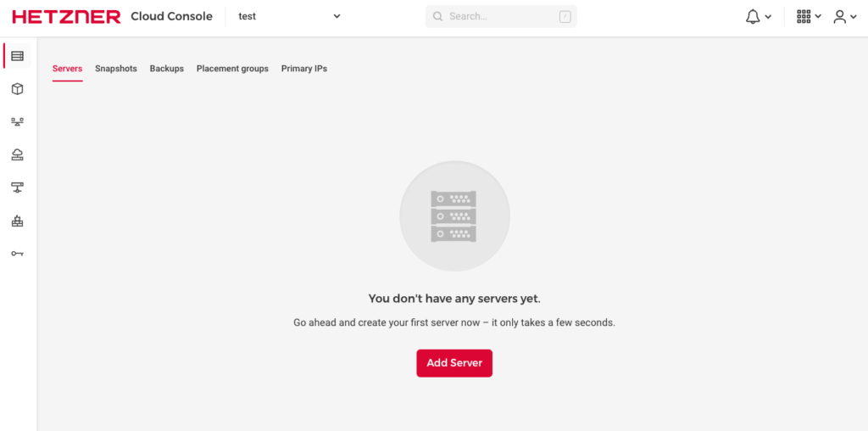Click the magnifying glass search icon
The image size is (868, 431).
click(x=438, y=17)
